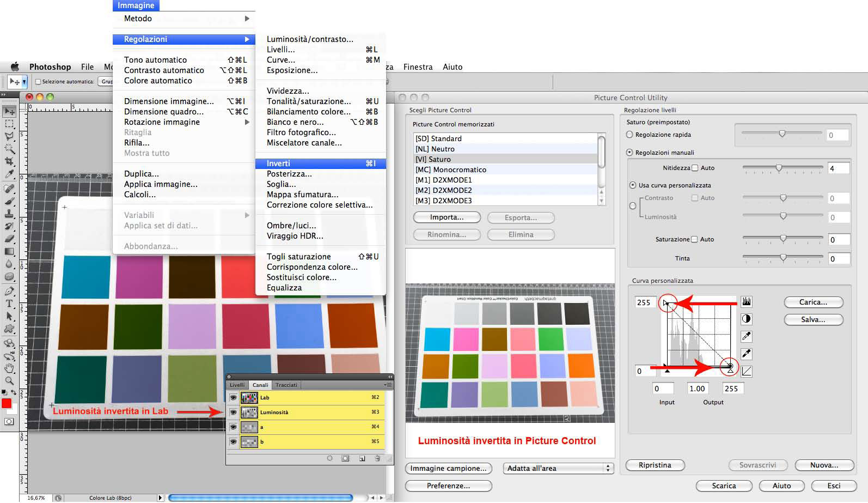868x503 pixels.
Task: Open Metodo submenu
Action: (x=184, y=18)
